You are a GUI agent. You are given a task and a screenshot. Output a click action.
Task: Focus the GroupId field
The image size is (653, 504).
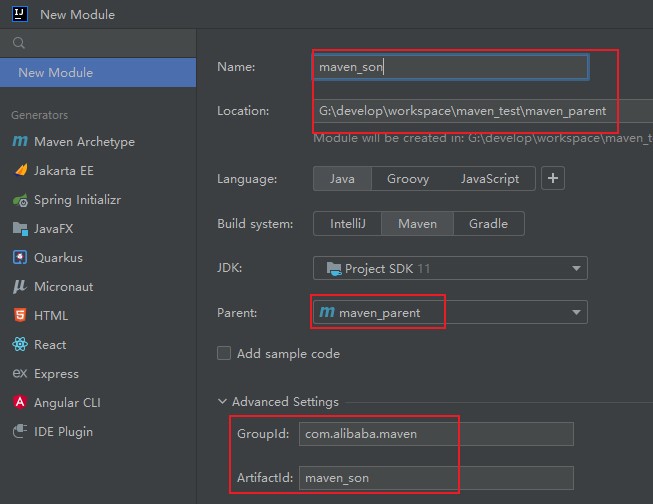(x=436, y=434)
